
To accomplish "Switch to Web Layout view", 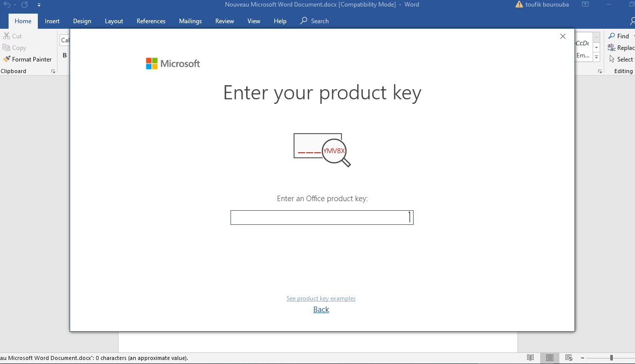I will 569,358.
